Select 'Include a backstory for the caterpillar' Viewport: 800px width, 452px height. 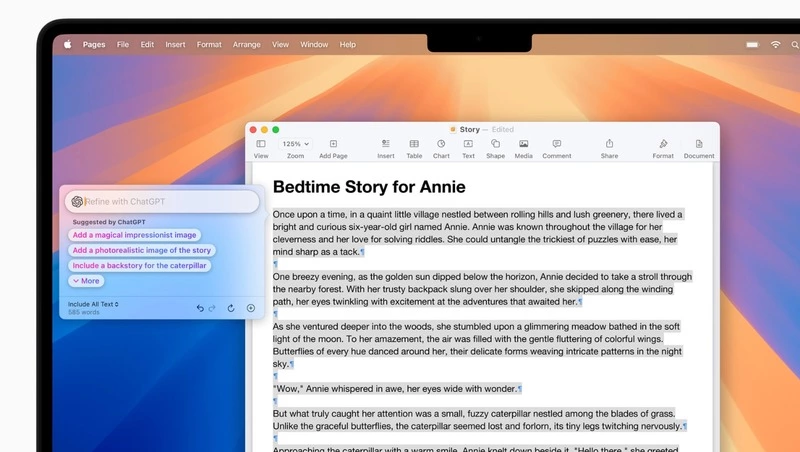[140, 266]
